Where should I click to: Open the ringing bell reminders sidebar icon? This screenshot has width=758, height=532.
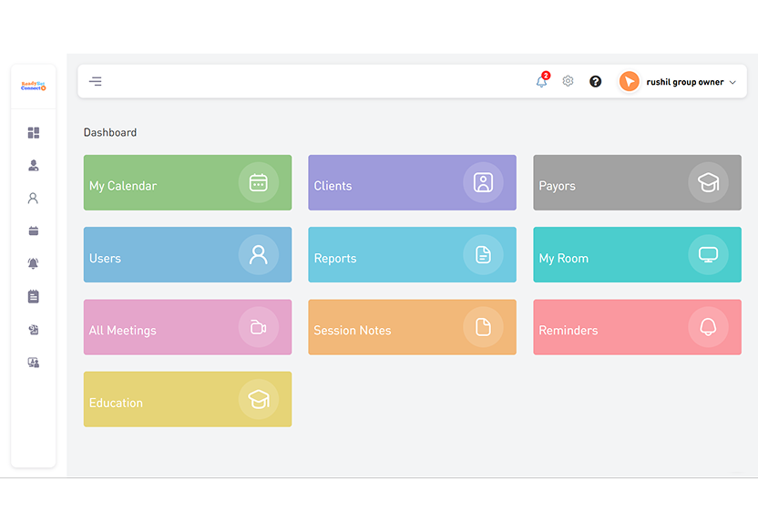click(33, 263)
